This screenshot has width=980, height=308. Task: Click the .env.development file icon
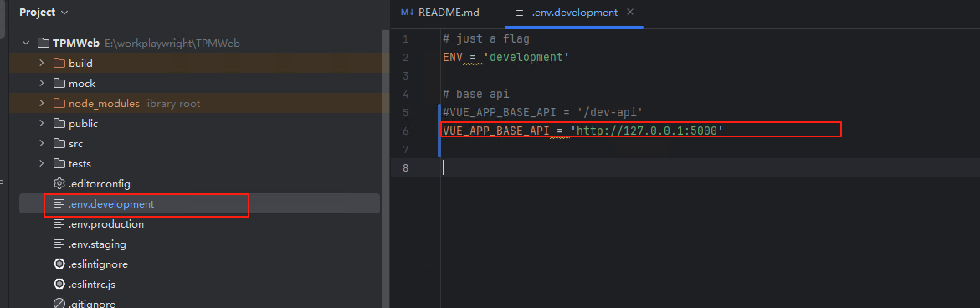(59, 203)
